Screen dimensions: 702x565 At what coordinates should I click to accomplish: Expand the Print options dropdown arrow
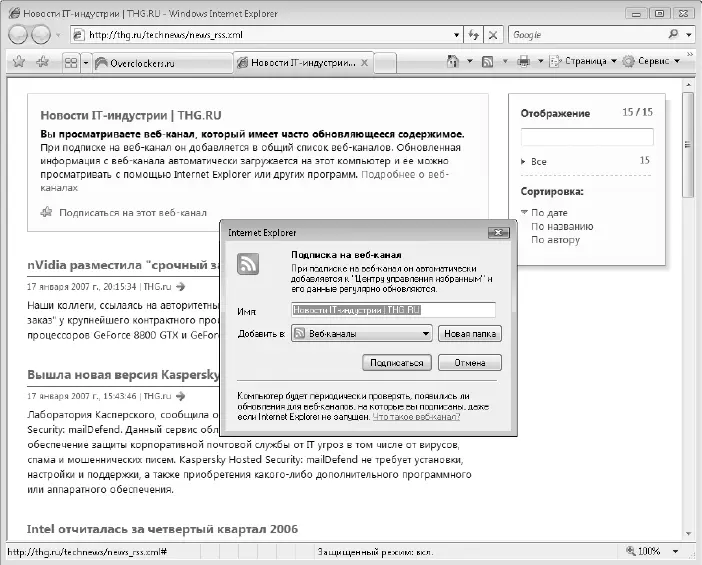(x=540, y=61)
